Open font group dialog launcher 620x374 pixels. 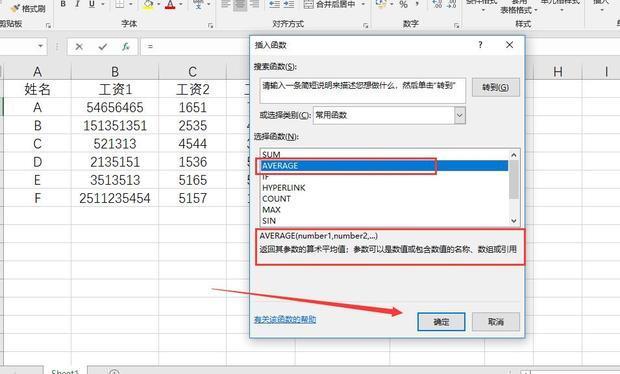pyautogui.click(x=210, y=25)
